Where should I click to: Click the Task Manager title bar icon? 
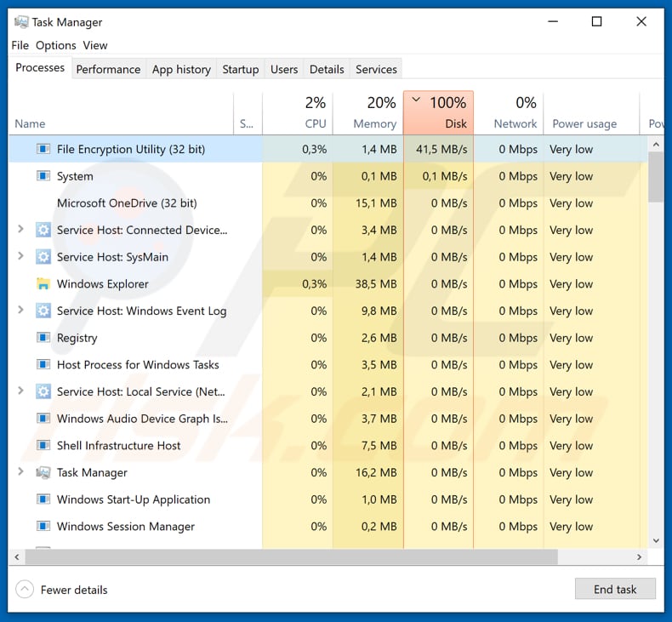21,22
